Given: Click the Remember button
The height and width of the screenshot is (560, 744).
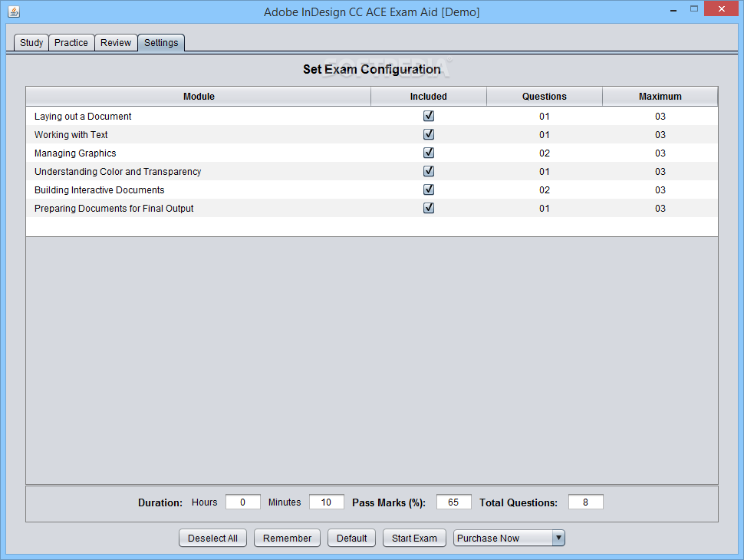Looking at the screenshot, I should pyautogui.click(x=287, y=539).
